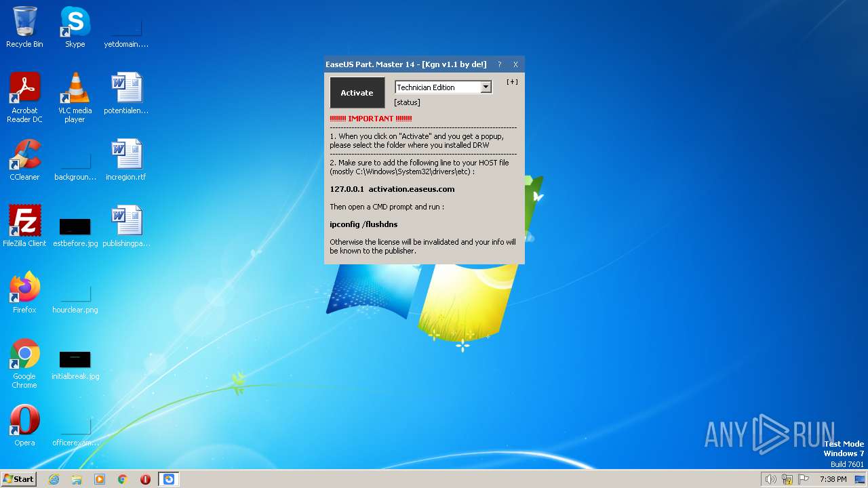Select the incregion.rtf document icon
The image size is (868, 488).
tap(126, 160)
